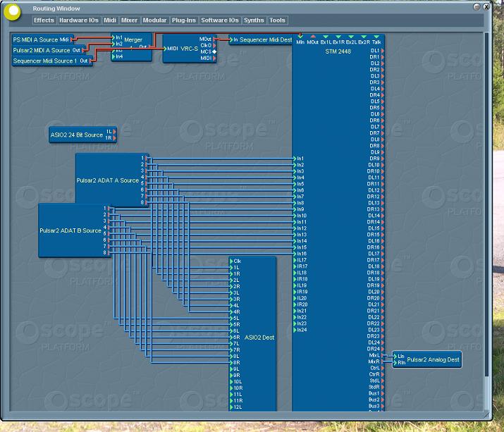Click the ASIO2 Dest 12L port
Image resolution: width=504 pixels, height=432 pixels.
point(231,407)
